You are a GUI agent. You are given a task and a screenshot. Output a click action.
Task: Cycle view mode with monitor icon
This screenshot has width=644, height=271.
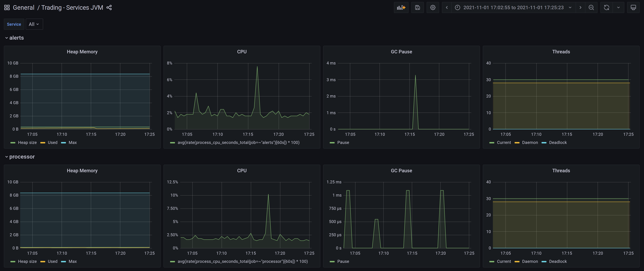coord(633,7)
